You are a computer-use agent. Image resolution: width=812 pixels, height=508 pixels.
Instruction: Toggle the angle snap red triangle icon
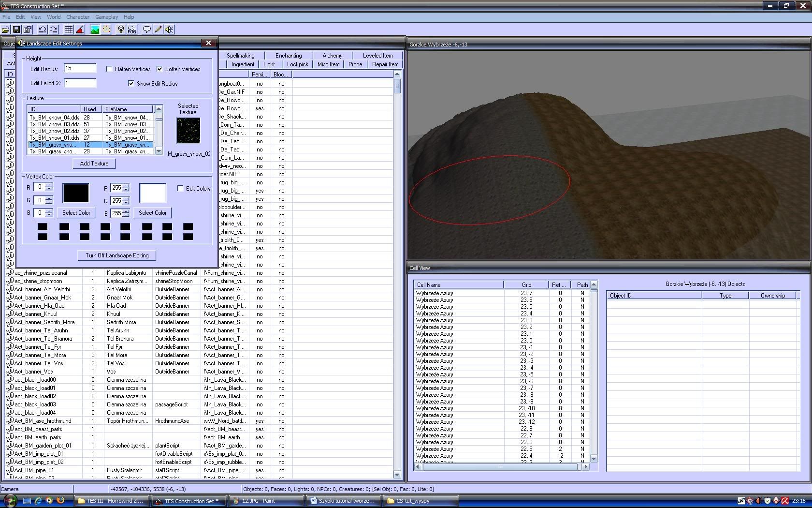[80, 30]
